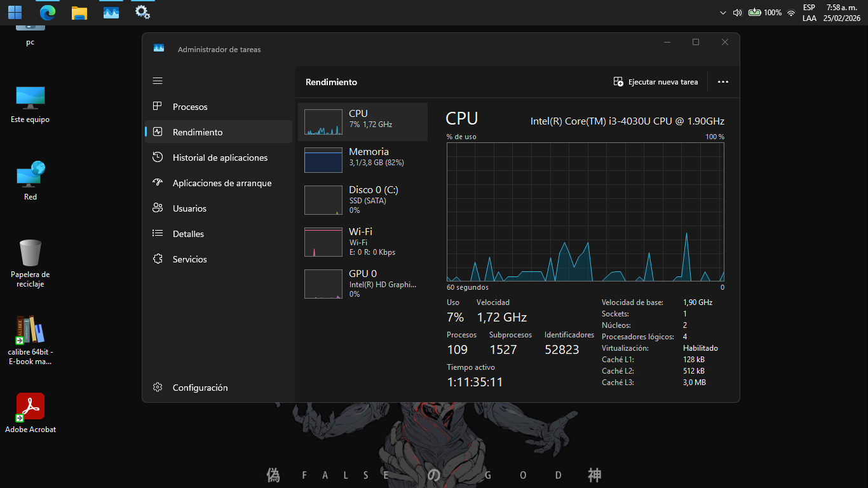Select the Memoria usage graph entry
The image size is (868, 488).
pos(323,160)
